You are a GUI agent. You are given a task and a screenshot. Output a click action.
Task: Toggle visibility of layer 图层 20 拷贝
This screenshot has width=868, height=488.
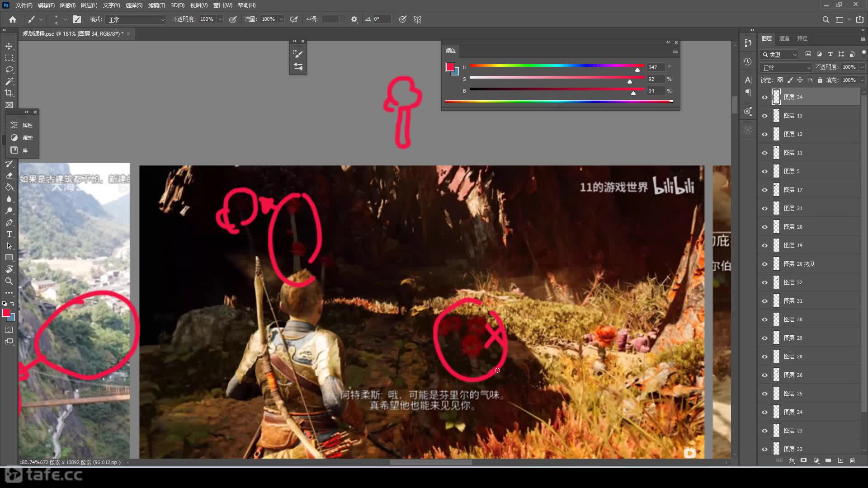(764, 264)
